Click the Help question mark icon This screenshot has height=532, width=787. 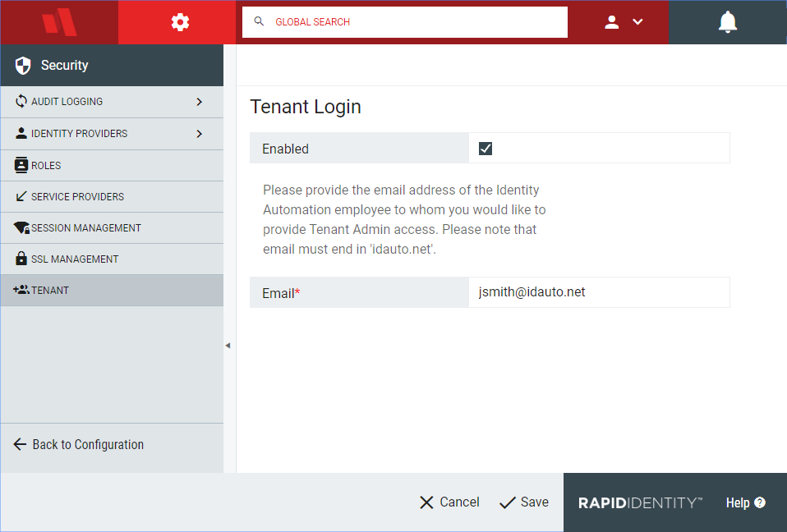click(760, 502)
